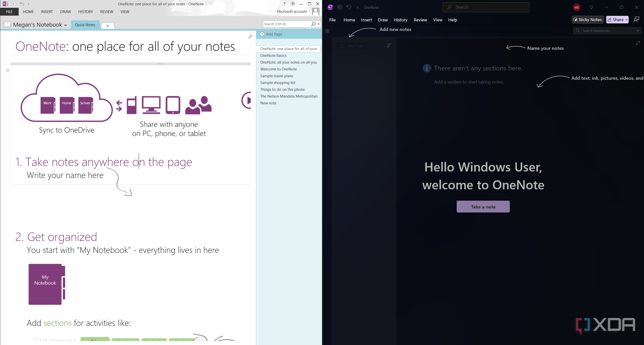Open 'The Nelson Mandela Metropolitan' page

(289, 96)
